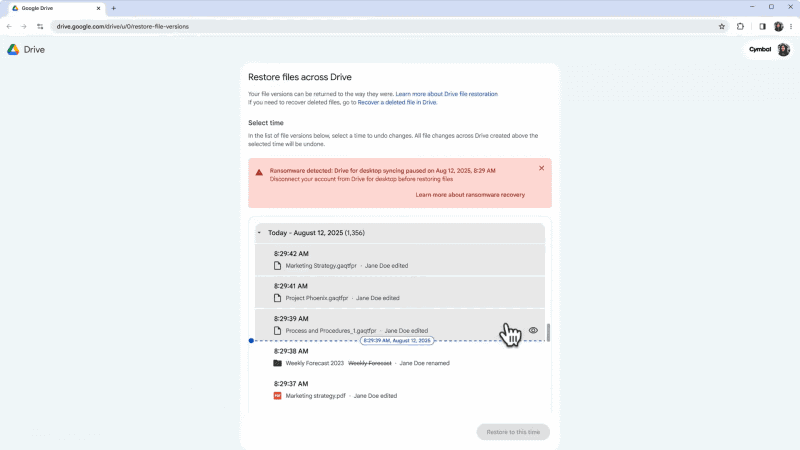
Task: Select the 8:29:39 AM version entry
Action: (x=400, y=324)
